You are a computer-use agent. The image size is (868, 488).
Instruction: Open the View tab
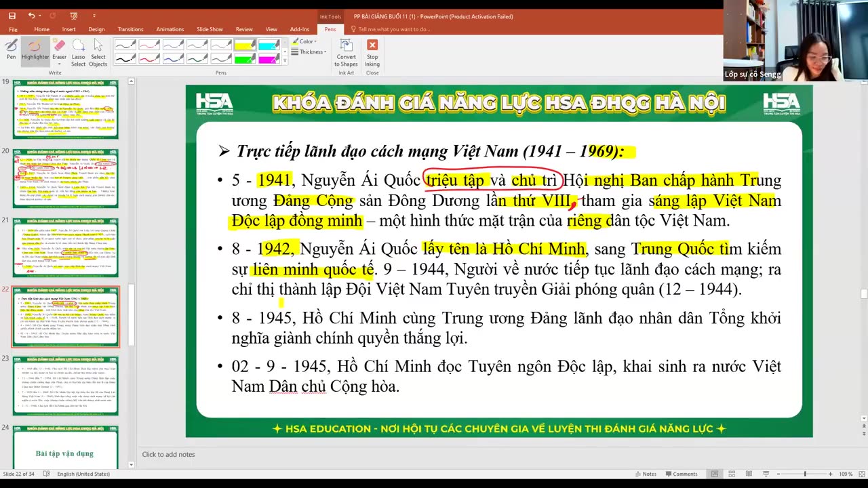(271, 29)
